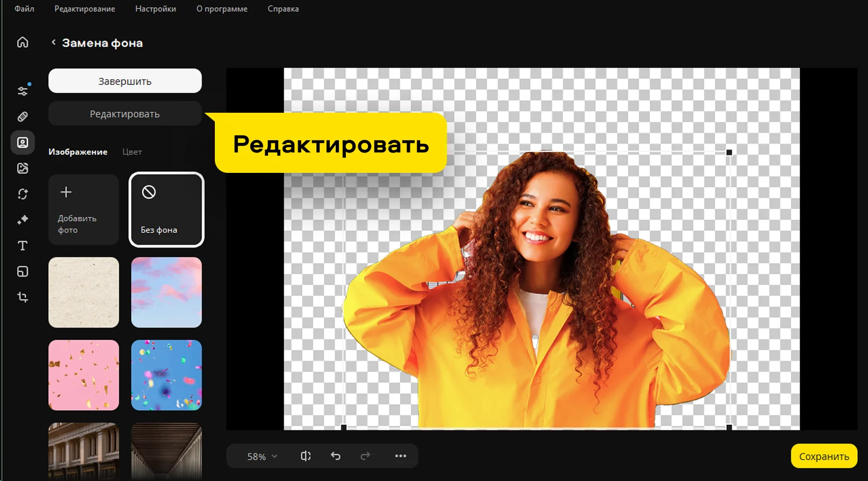Open the adjustments sliders tool
This screenshot has height=481, width=868.
[23, 91]
